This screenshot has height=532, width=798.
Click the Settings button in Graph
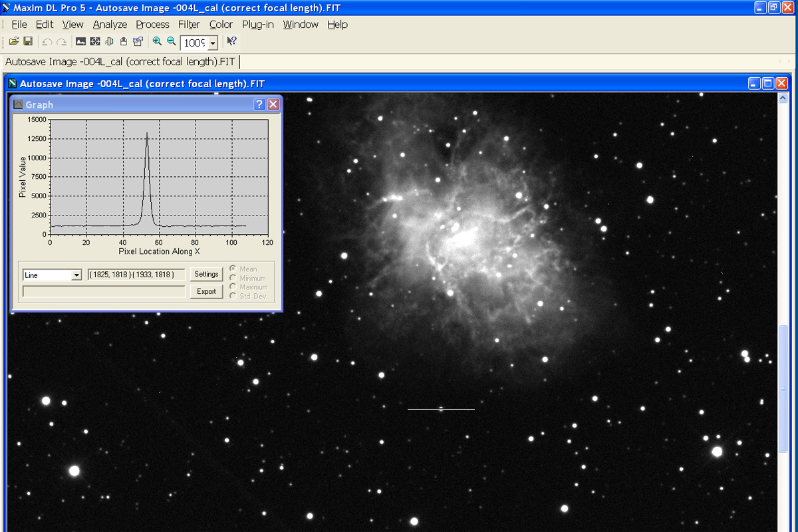[206, 274]
